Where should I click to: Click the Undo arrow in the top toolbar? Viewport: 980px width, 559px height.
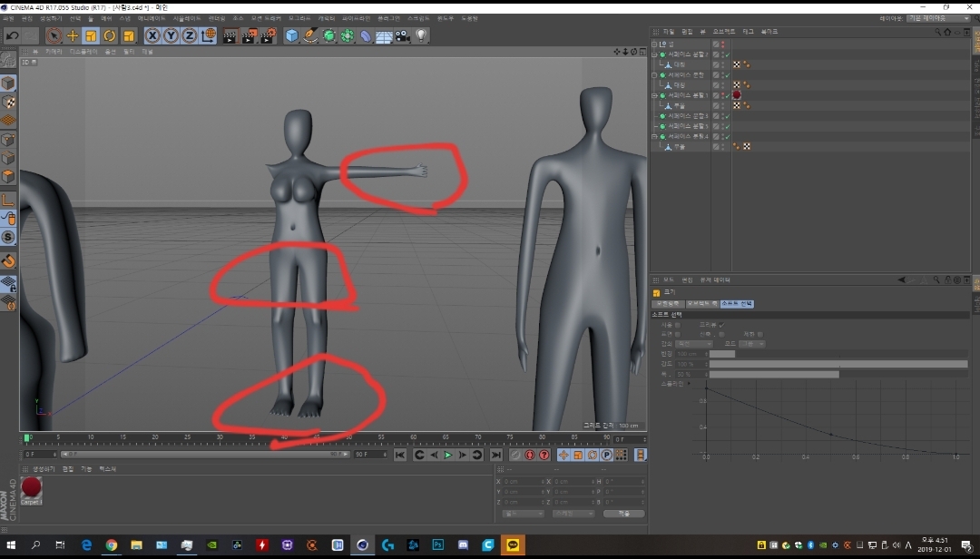[12, 35]
